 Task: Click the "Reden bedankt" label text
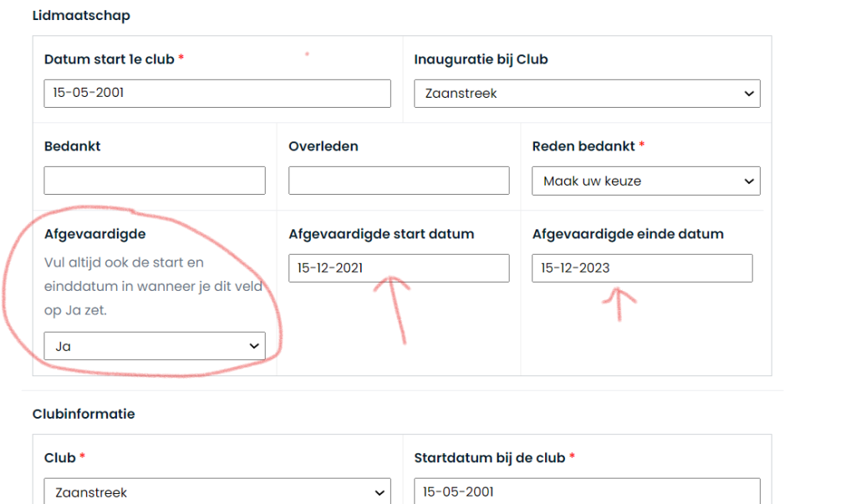[x=583, y=146]
